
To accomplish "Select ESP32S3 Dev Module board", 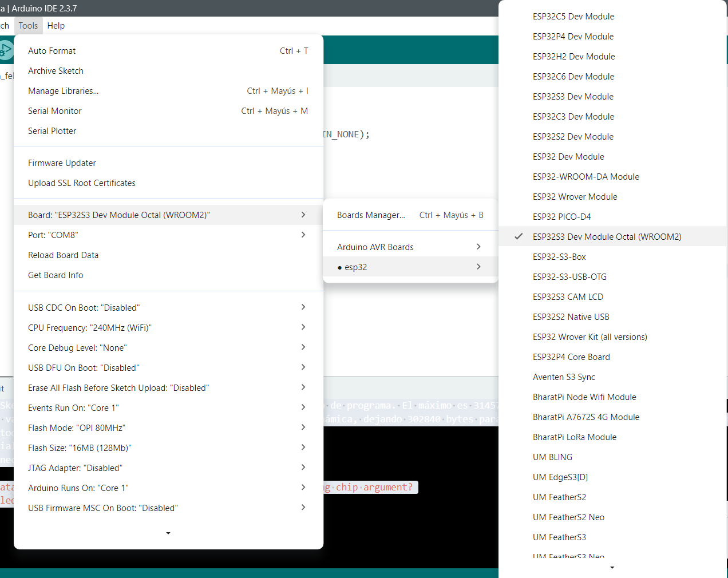I will [613, 97].
